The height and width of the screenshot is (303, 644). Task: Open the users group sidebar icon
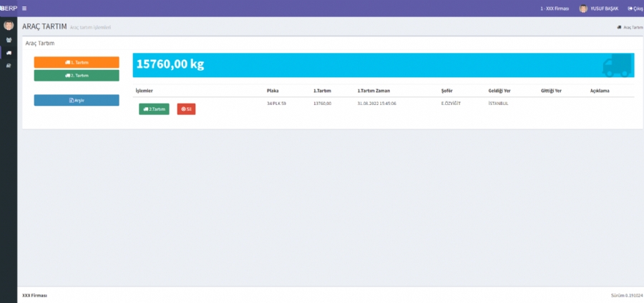click(x=9, y=40)
